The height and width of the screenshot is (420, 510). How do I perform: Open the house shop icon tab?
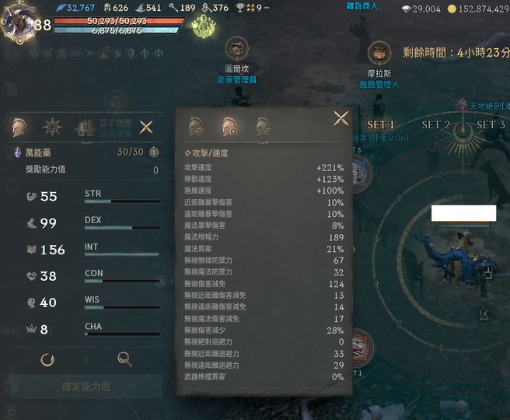click(86, 128)
